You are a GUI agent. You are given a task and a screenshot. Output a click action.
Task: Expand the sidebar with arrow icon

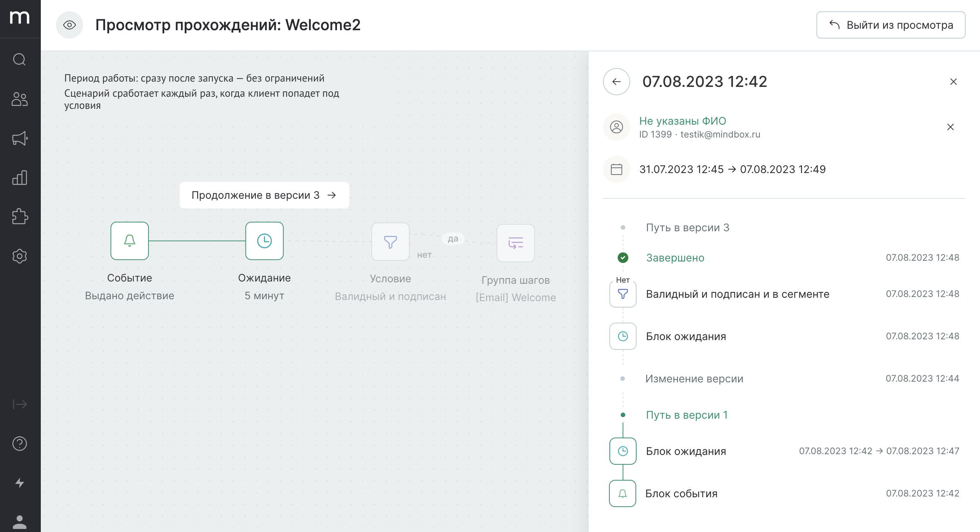pos(19,404)
